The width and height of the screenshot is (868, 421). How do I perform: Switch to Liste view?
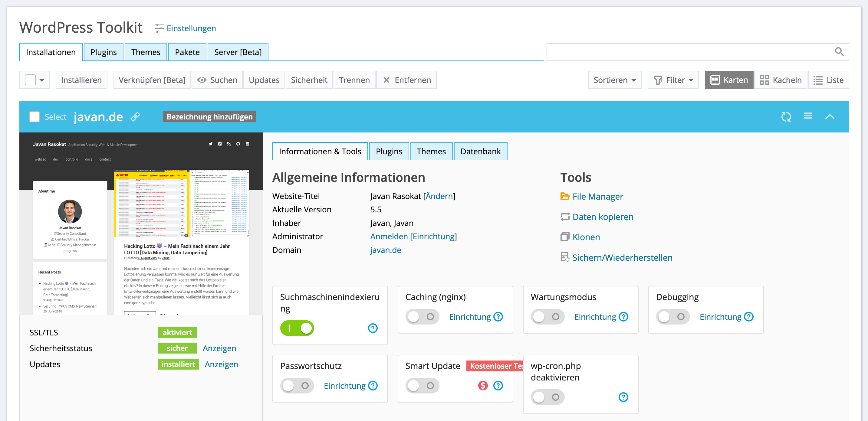(x=828, y=80)
